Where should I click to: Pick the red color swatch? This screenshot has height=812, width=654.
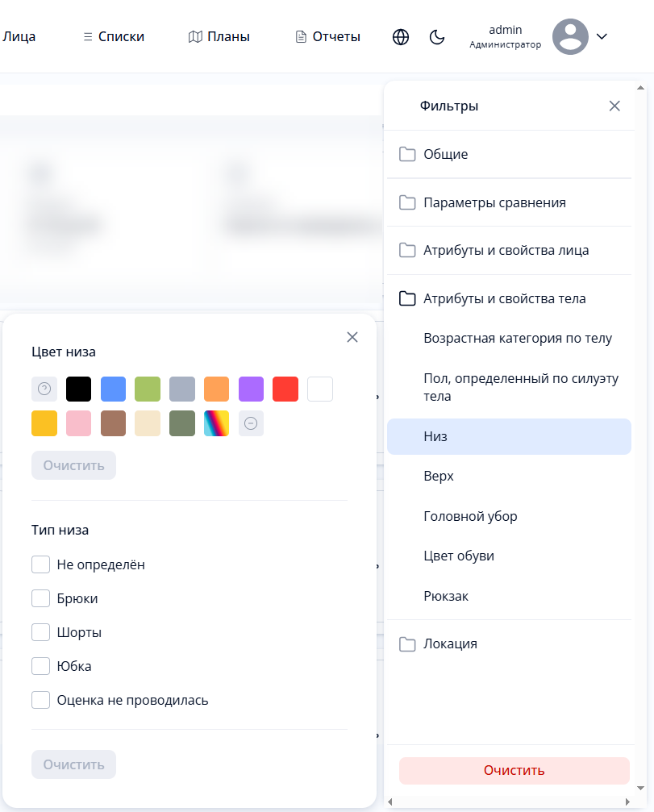(x=285, y=389)
